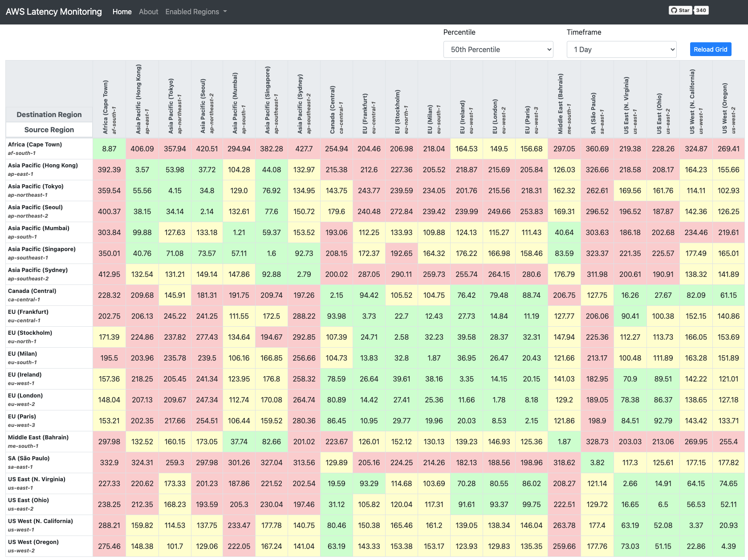The height and width of the screenshot is (560, 748).
Task: Click the 61.15 latency cell
Action: coord(728,295)
